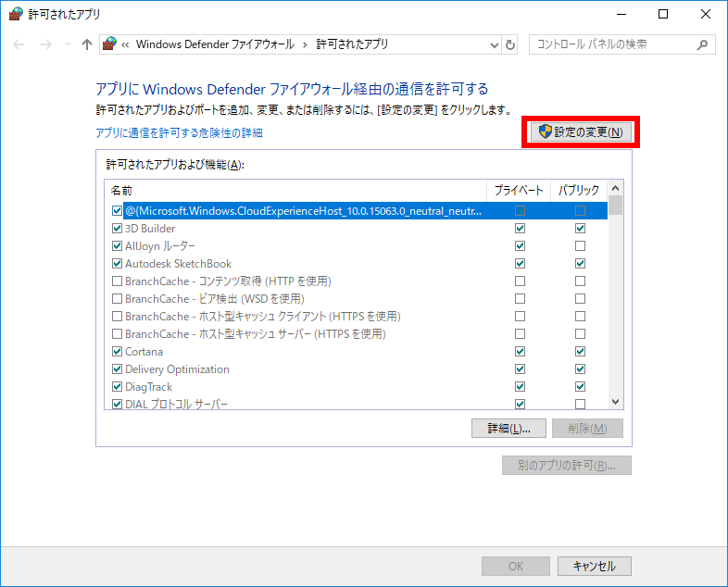Select Windows Defender ファイアウォール breadcrumb
This screenshot has width=728, height=587.
215,44
